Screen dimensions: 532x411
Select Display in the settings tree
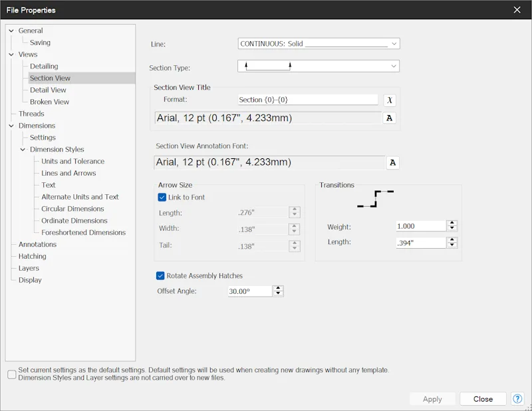click(30, 280)
